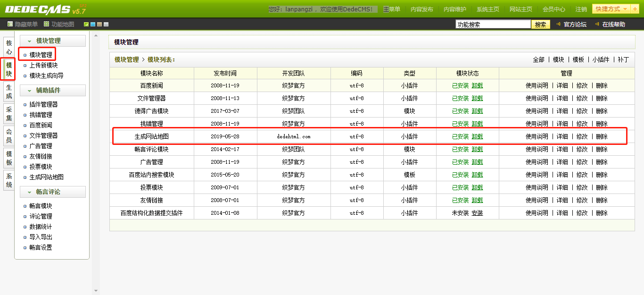Pick the gray theme color swatch
This screenshot has height=295, width=644.
pos(106,24)
